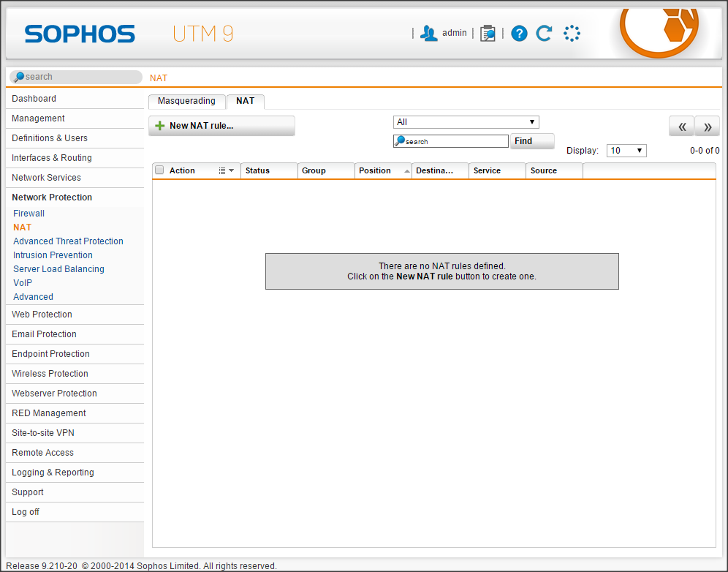Image resolution: width=728 pixels, height=572 pixels.
Task: Click the admin user icon
Action: click(429, 33)
